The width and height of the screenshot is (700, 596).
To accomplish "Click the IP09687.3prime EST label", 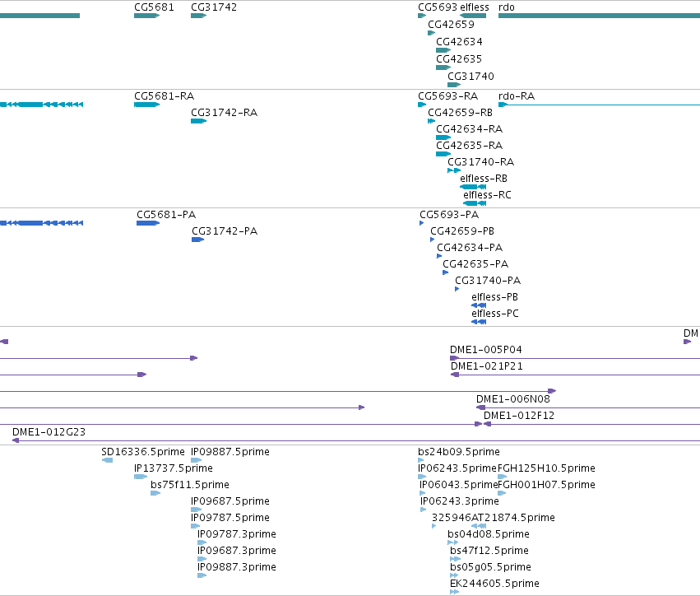I will point(237,552).
